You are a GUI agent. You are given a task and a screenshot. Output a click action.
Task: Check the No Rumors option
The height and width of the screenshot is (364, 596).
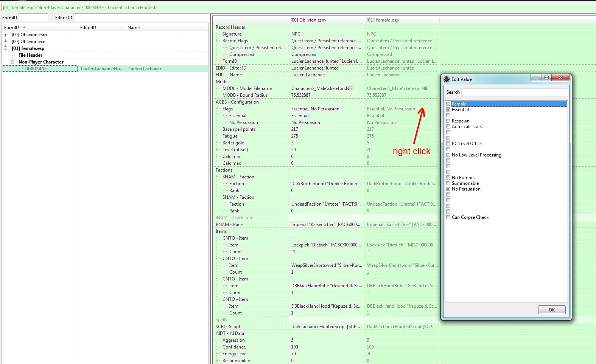point(448,178)
